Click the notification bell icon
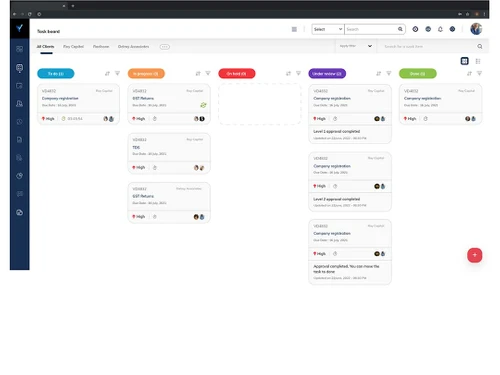 coord(440,29)
